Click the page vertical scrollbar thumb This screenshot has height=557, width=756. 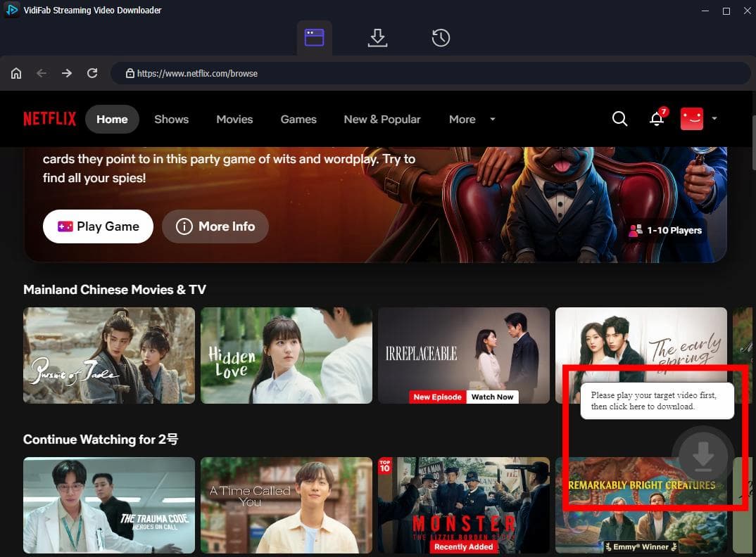(x=754, y=143)
